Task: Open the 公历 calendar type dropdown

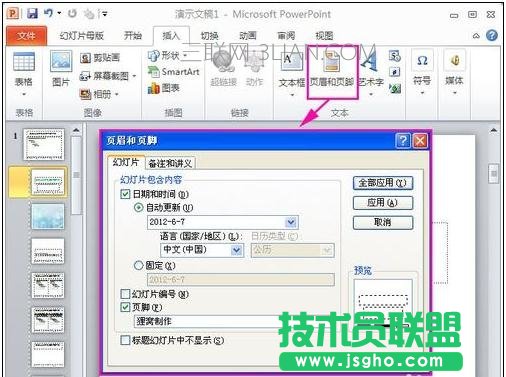Action: (x=327, y=250)
